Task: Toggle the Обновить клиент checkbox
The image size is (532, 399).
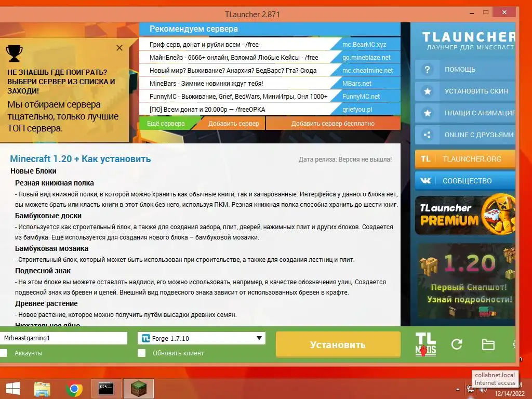Action: [x=141, y=353]
